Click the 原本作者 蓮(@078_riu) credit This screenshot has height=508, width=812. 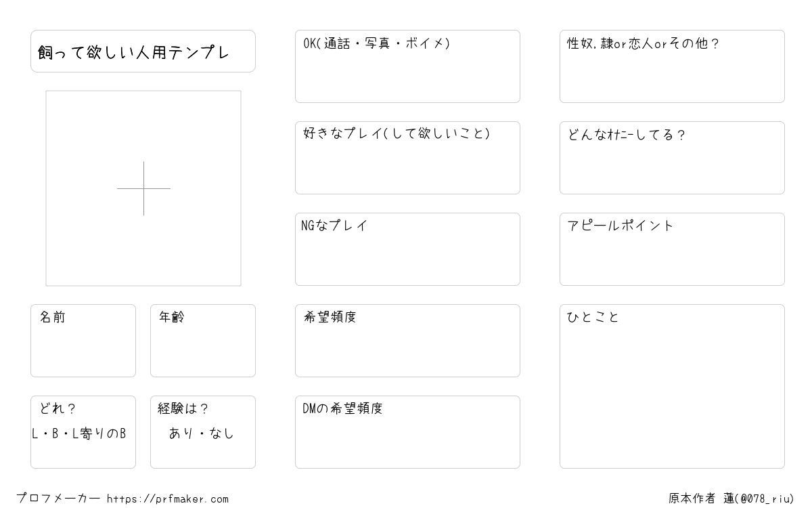coord(731,499)
